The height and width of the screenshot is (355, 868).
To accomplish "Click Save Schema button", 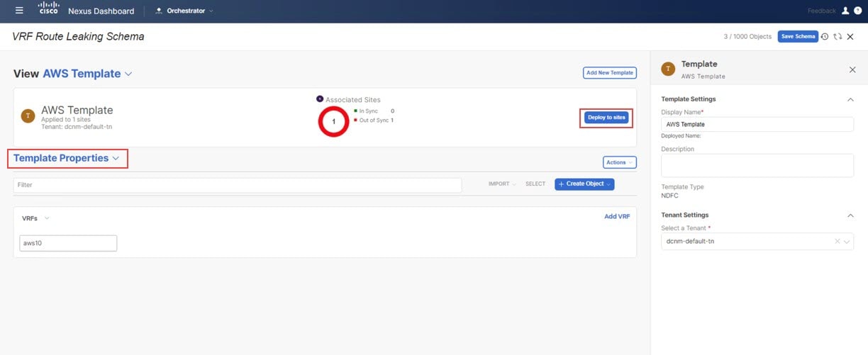I will pos(798,36).
